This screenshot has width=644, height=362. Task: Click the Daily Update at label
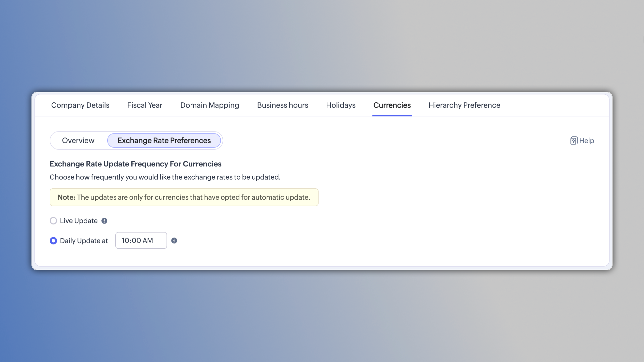pos(84,241)
